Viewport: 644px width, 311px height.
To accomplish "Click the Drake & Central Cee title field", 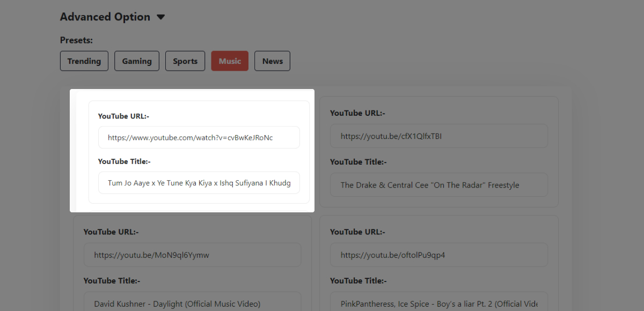I will click(x=438, y=185).
